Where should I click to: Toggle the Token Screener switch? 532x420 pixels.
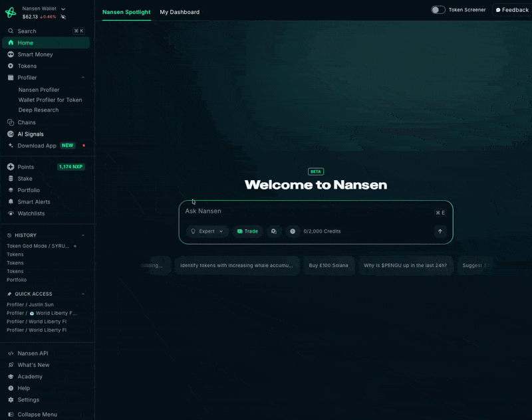tap(438, 10)
